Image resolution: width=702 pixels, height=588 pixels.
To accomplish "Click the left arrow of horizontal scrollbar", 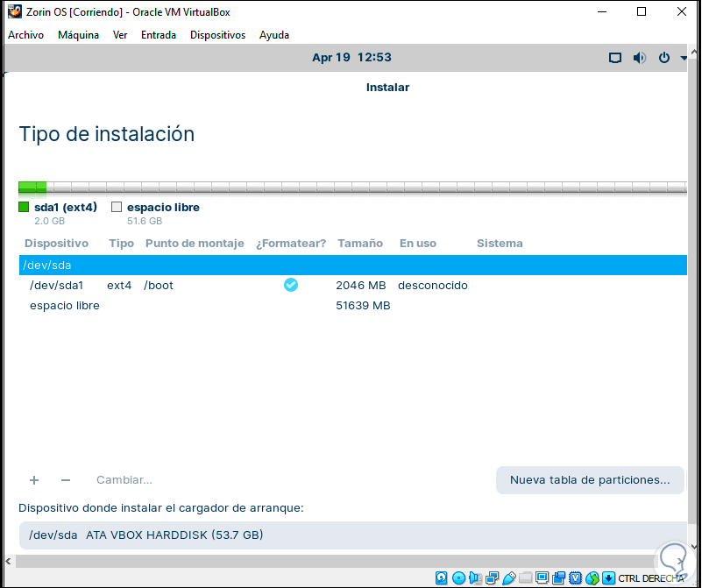I will point(8,561).
